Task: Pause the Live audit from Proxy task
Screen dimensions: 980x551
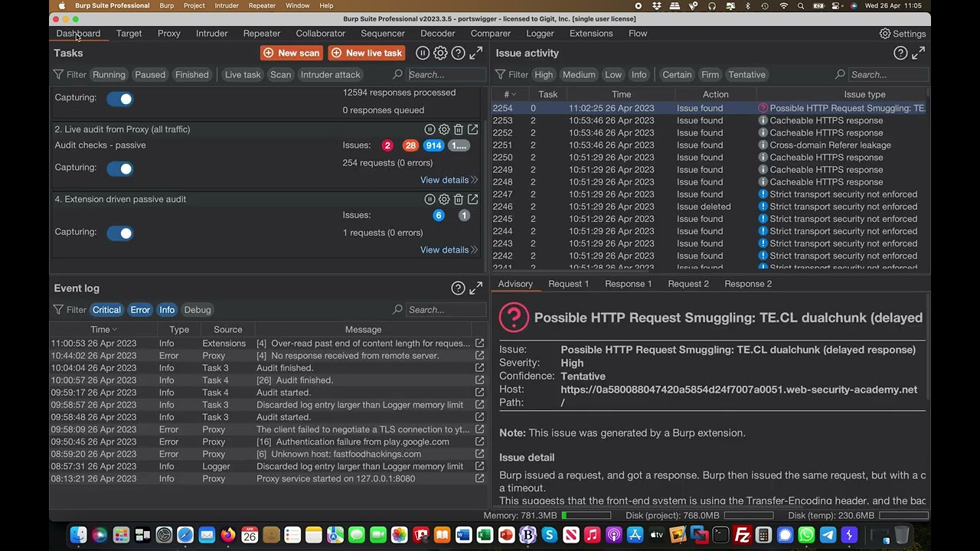Action: coord(430,129)
